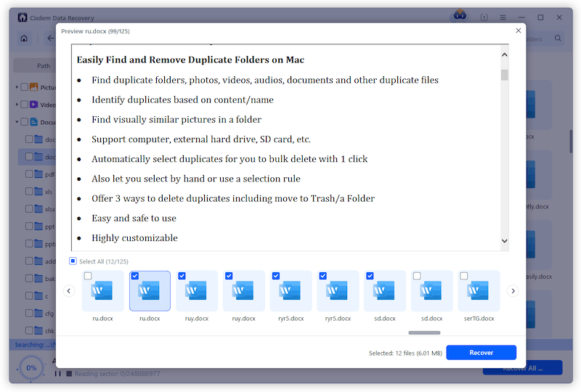Screen dimensions: 581x392
Task: Click the preview scroll-up arrow
Action: [504, 55]
